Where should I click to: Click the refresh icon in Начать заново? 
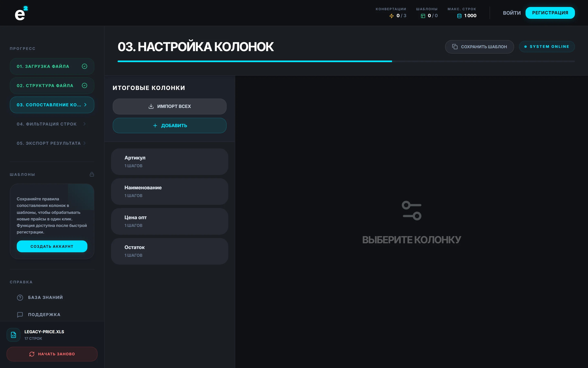[x=32, y=354]
